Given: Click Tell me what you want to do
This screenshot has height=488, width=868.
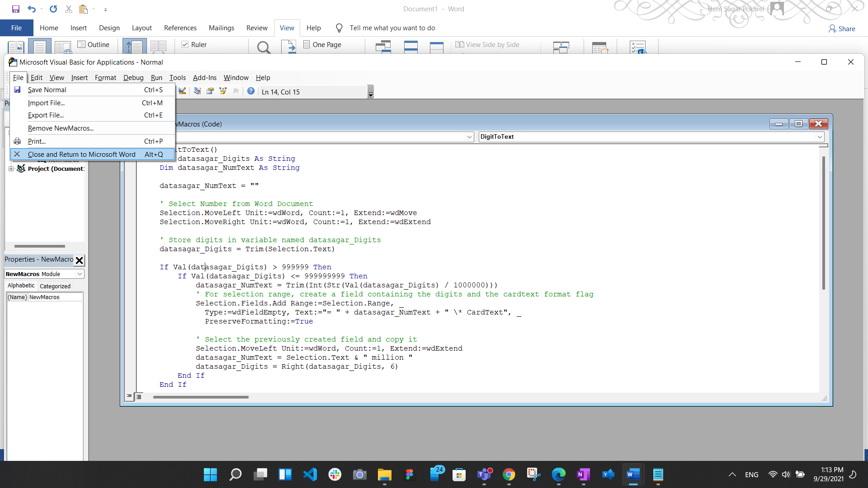Looking at the screenshot, I should [392, 28].
